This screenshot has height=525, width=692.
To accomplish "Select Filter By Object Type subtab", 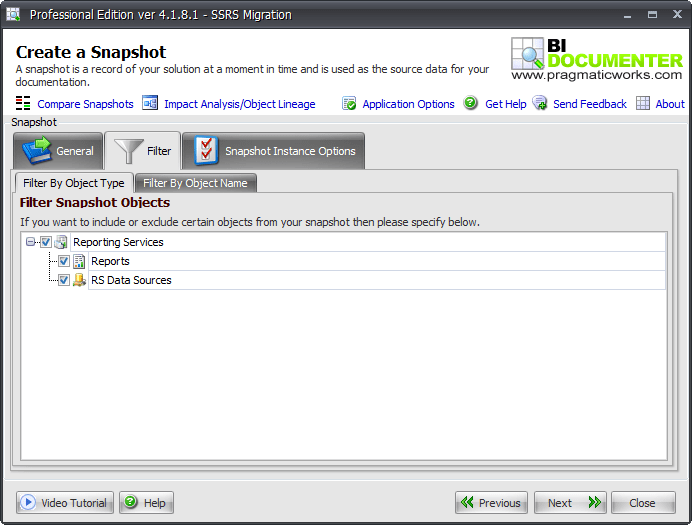I will pyautogui.click(x=74, y=183).
